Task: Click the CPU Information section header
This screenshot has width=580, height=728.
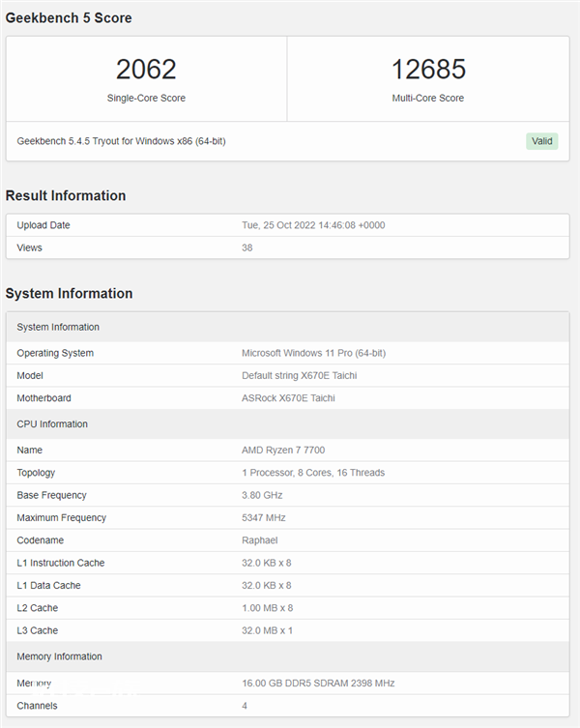Action: click(287, 423)
